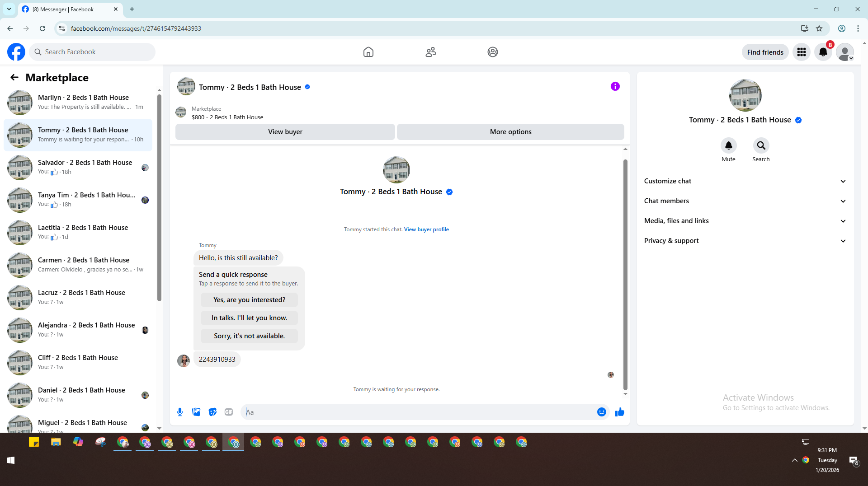The image size is (868, 486).
Task: Send quick reply 'Sorry, it's not available.'
Action: pos(250,336)
